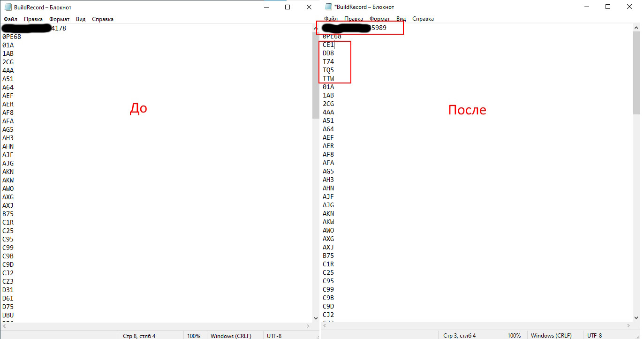Open Вид menu in the saved BuildRecord window

81,19
